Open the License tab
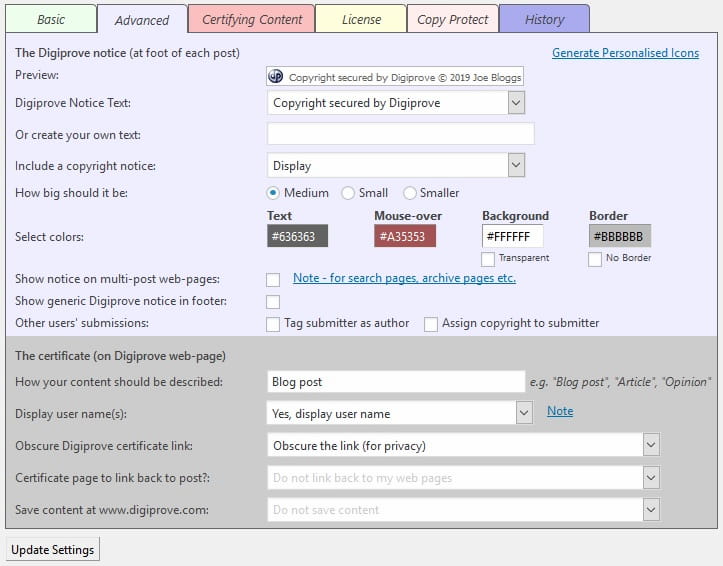Viewport: 723px width, 566px height. pyautogui.click(x=361, y=19)
